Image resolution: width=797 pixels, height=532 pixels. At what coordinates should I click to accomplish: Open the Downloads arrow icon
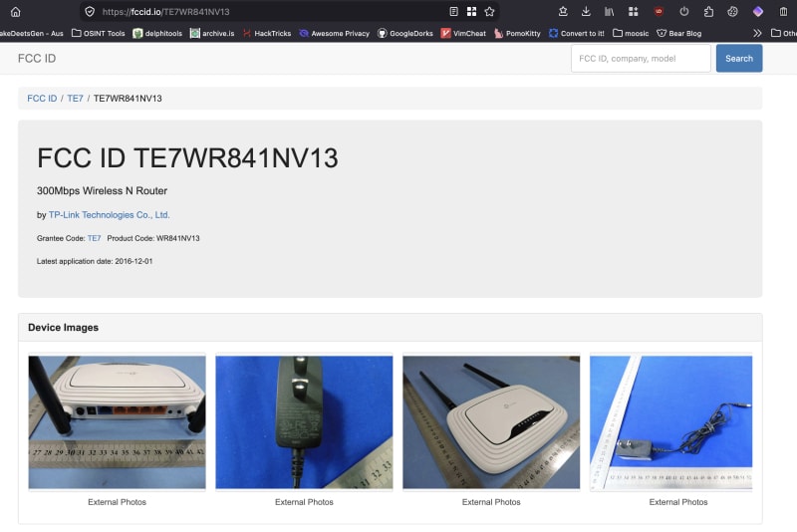(586, 11)
